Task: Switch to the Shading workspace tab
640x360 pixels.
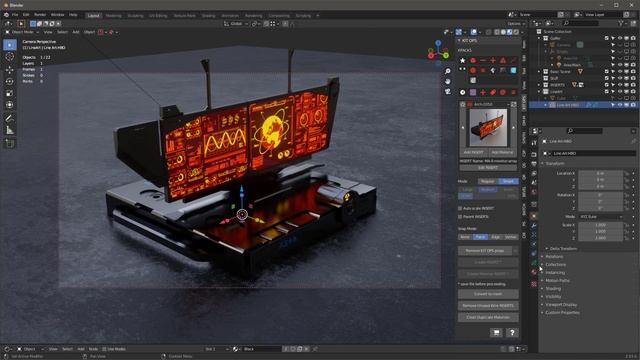Action: point(208,16)
